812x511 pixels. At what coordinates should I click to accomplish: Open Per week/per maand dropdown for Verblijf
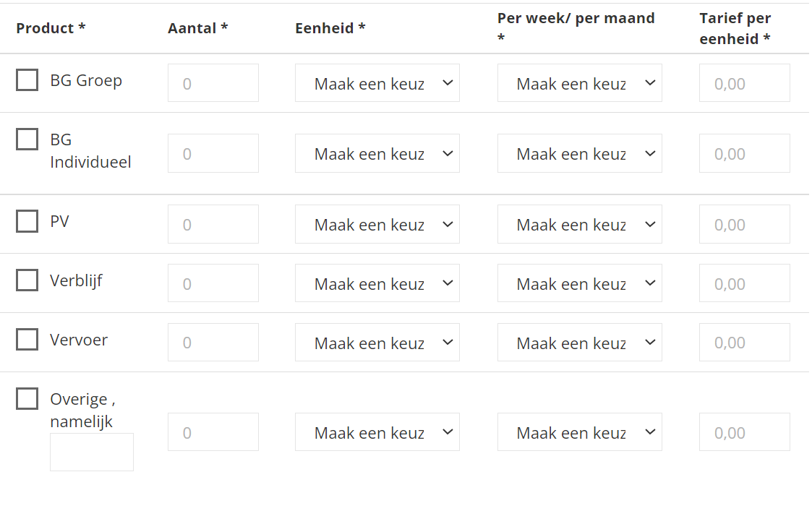click(x=579, y=283)
